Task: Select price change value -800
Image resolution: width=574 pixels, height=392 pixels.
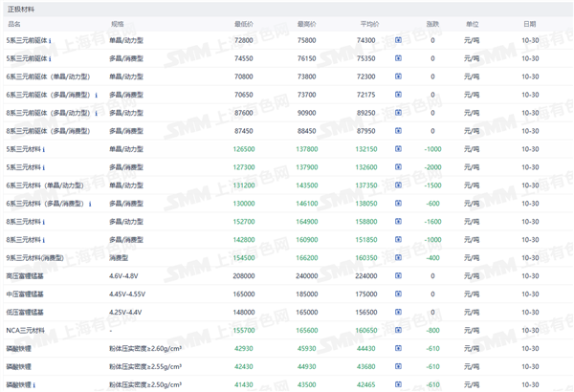Action: point(432,331)
